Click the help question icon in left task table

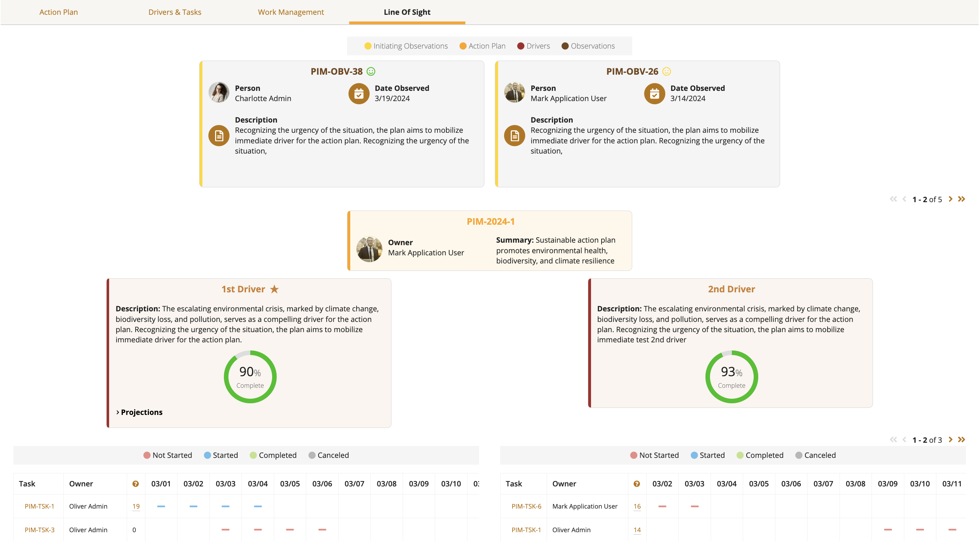[136, 484]
